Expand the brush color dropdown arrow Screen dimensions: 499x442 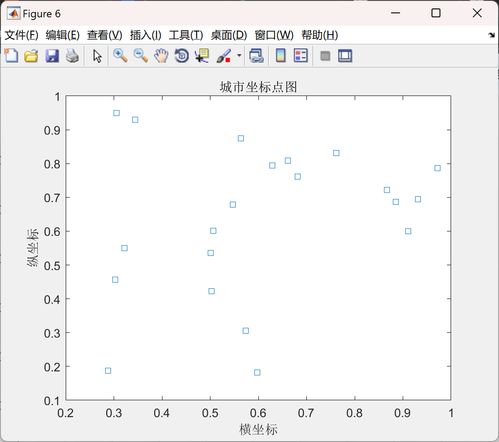point(239,55)
